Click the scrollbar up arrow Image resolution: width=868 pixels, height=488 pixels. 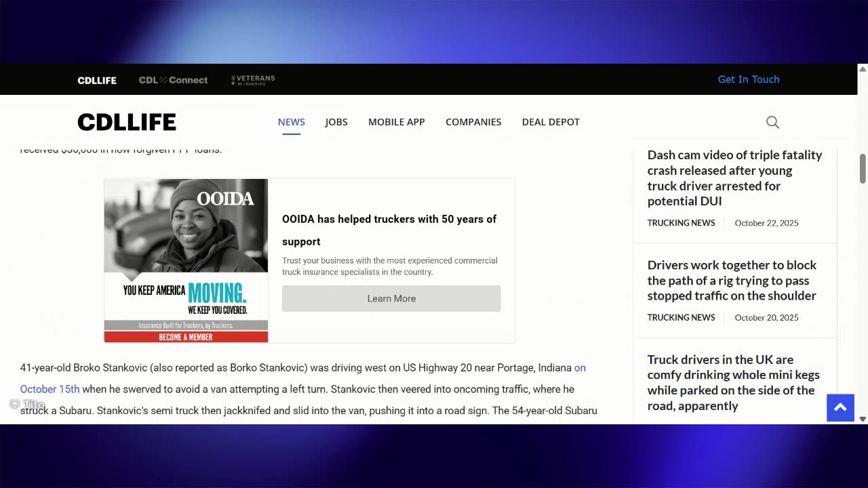point(863,69)
